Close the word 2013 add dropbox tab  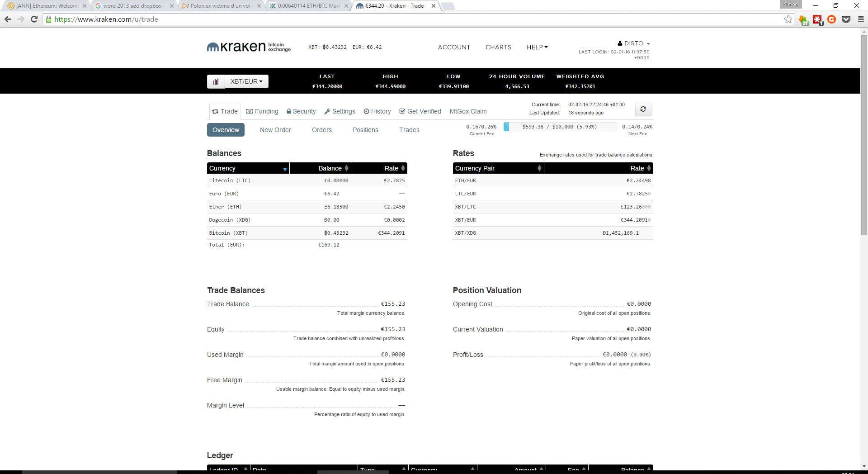[x=172, y=6]
